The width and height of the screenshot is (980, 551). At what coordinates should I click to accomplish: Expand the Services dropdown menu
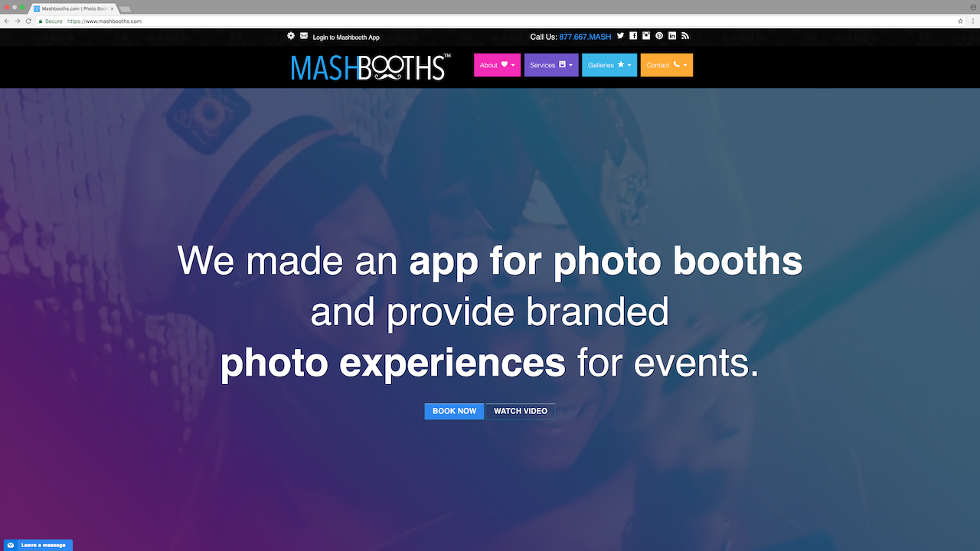(551, 65)
